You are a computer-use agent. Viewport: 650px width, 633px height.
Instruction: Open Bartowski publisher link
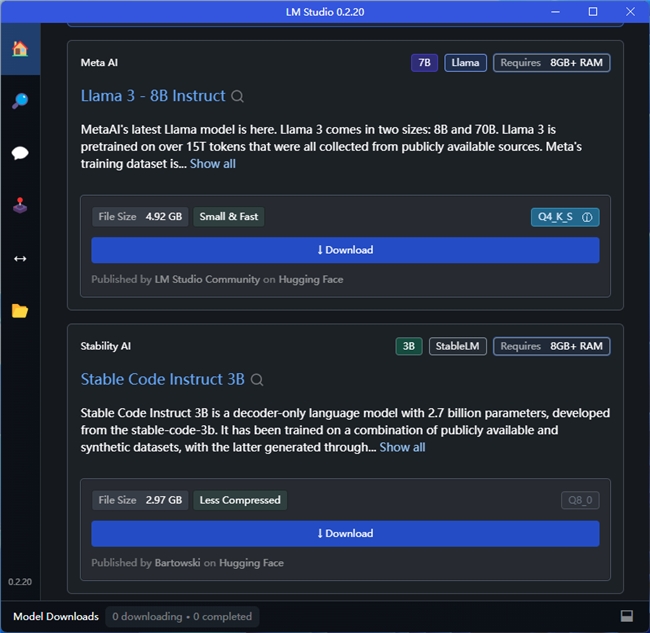177,563
